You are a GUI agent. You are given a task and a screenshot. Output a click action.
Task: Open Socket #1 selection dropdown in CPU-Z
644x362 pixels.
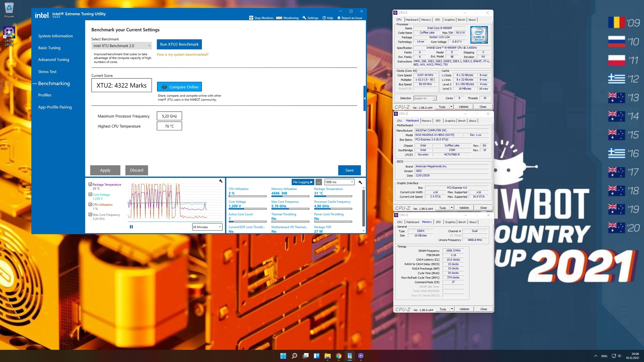(425, 99)
